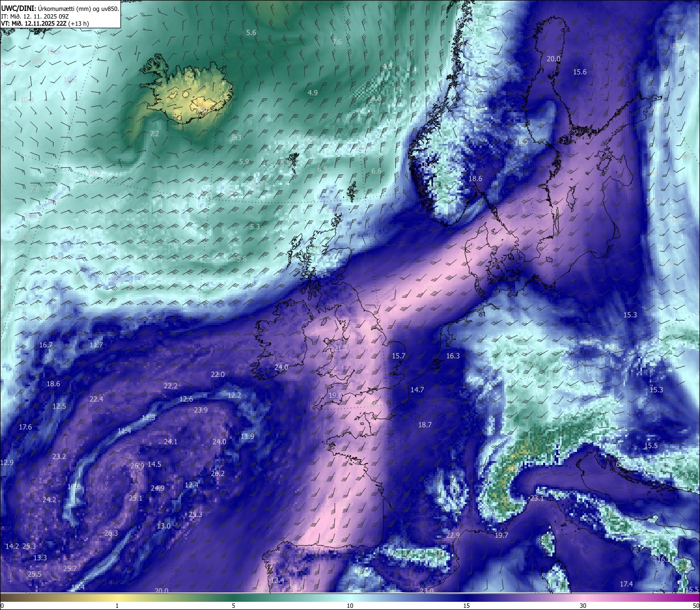Image resolution: width=700 pixels, height=610 pixels.
Task: Select the value 4.9 east of Iceland
Action: tap(313, 93)
